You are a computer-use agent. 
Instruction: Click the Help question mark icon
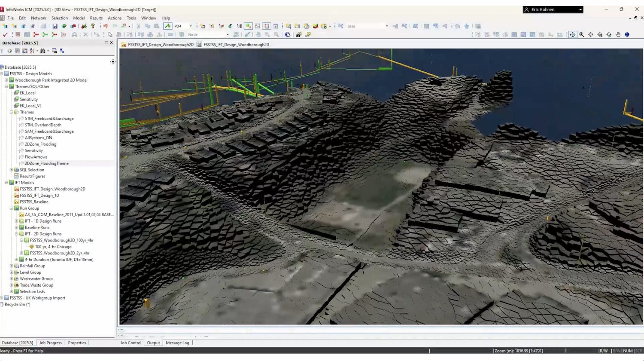[93, 26]
